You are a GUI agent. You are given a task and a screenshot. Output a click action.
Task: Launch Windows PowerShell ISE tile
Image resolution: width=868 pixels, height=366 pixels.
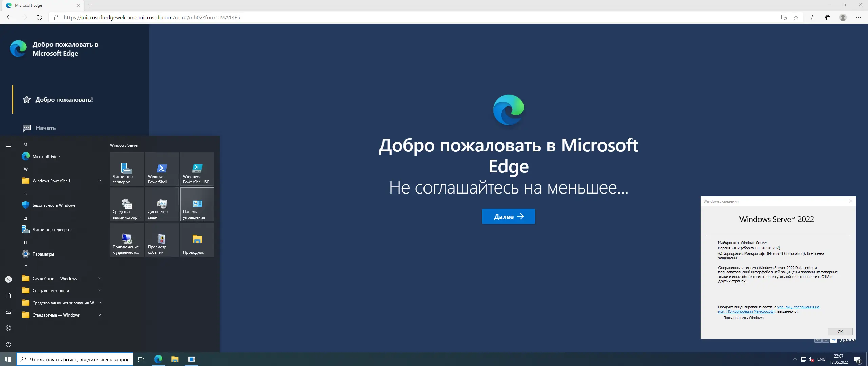(x=197, y=169)
